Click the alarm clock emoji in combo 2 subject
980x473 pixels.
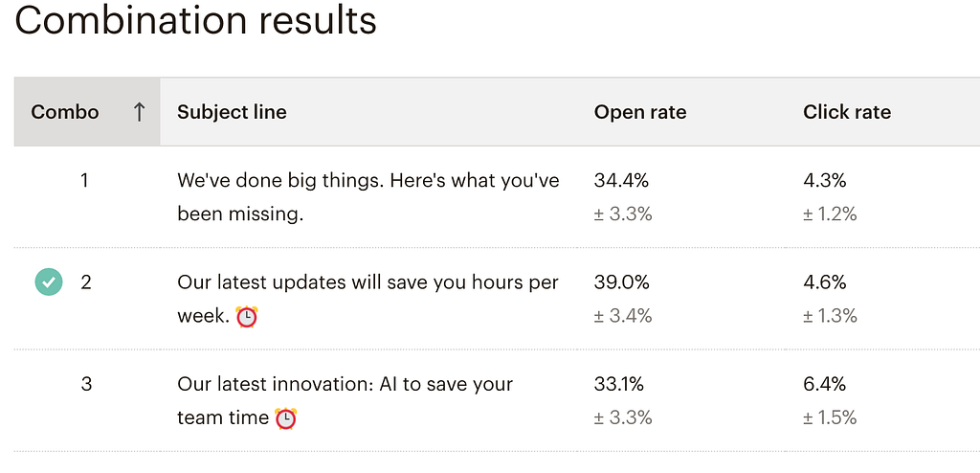click(247, 316)
